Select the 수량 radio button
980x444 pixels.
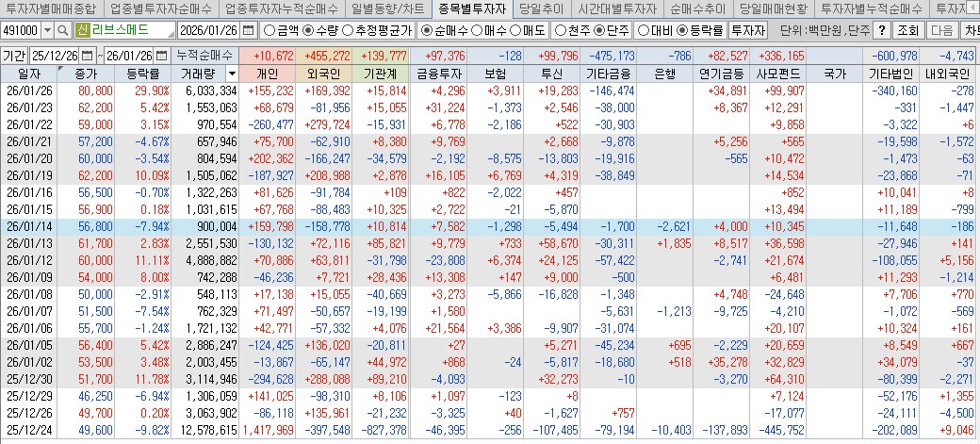click(x=307, y=30)
